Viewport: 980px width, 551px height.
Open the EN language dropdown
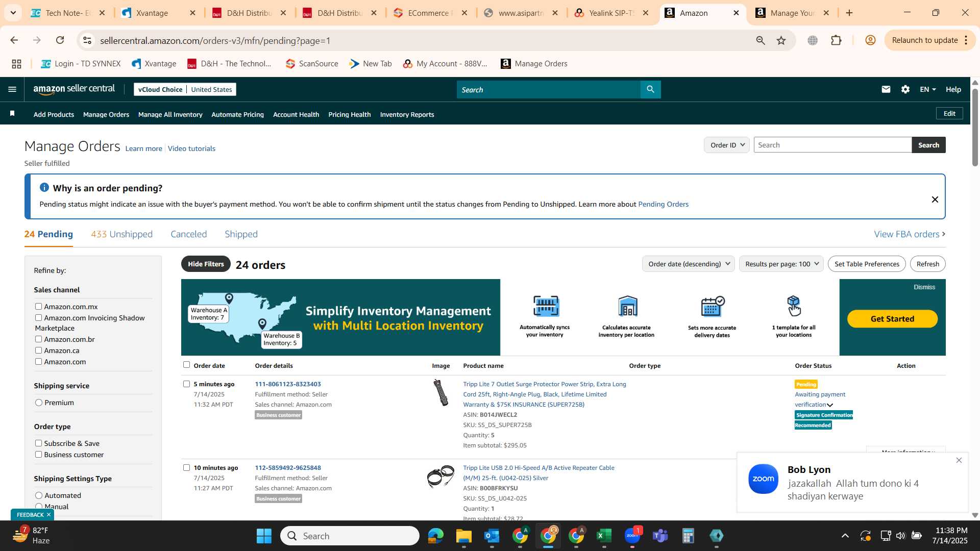click(927, 89)
